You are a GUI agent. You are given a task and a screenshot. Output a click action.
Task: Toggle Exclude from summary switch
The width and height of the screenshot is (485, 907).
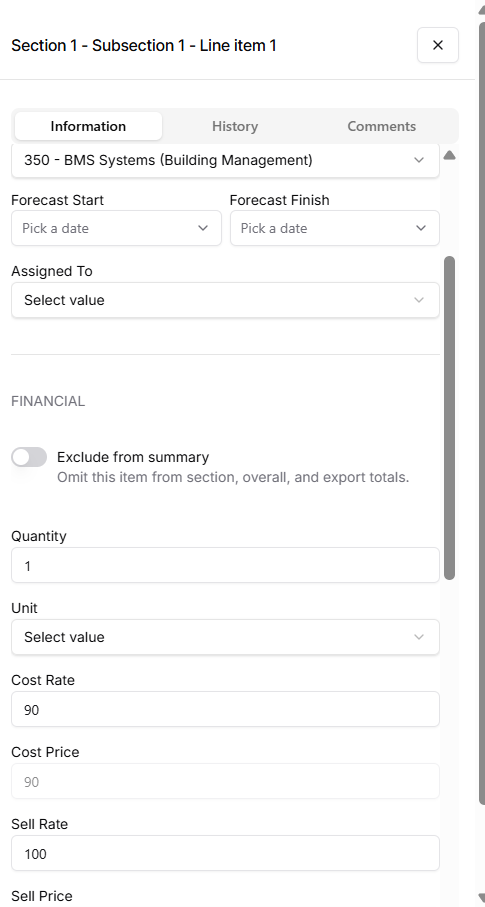tap(29, 457)
